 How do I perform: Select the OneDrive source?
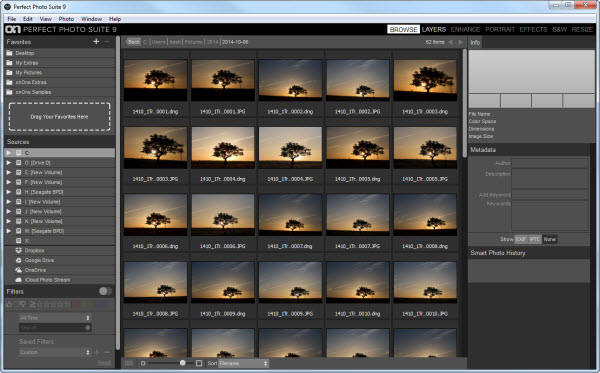coord(59,270)
